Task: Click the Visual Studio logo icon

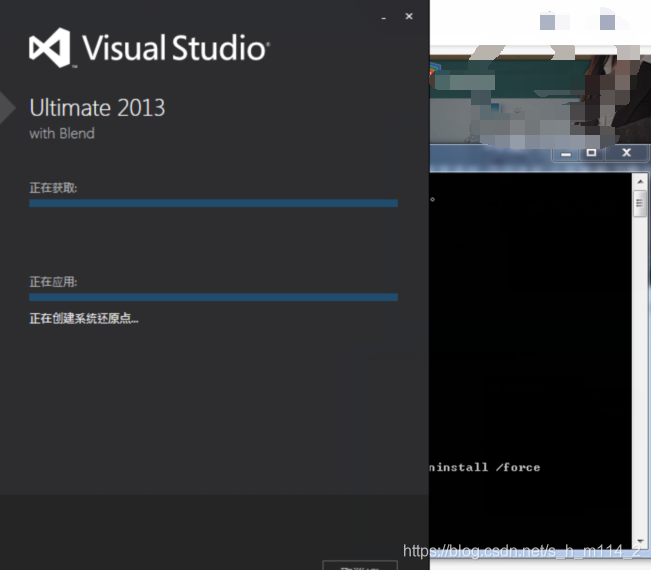Action: point(50,47)
